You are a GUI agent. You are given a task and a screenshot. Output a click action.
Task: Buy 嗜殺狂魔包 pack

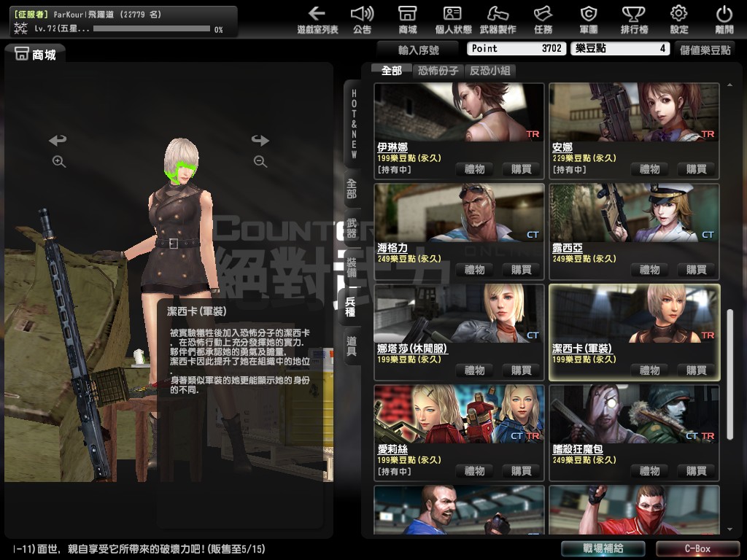coord(696,471)
